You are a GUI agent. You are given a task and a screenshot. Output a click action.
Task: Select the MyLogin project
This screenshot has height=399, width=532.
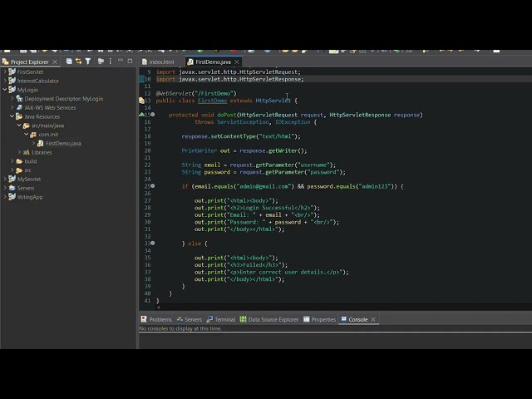tap(27, 90)
